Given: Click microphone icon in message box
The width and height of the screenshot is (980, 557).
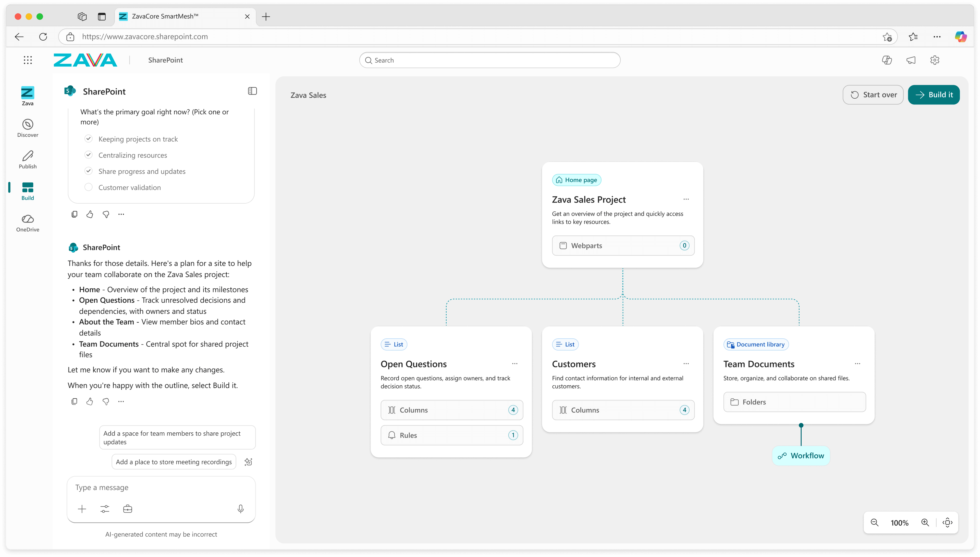Looking at the screenshot, I should (x=240, y=509).
